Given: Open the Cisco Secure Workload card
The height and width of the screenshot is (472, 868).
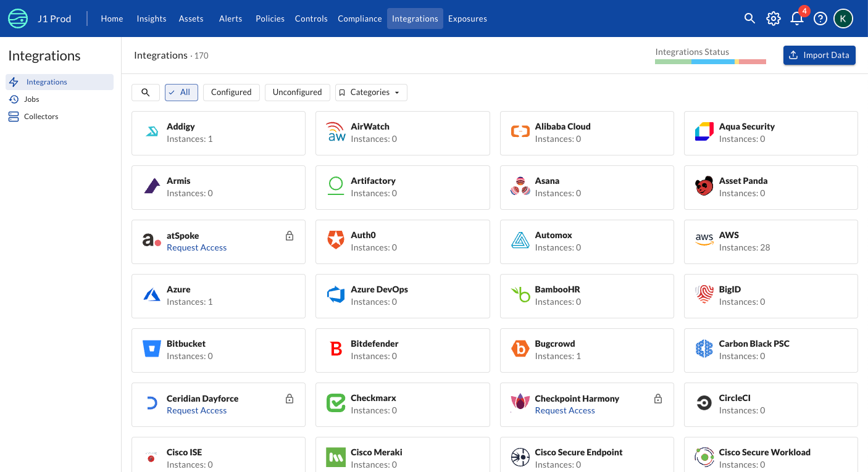Looking at the screenshot, I should click(x=771, y=455).
